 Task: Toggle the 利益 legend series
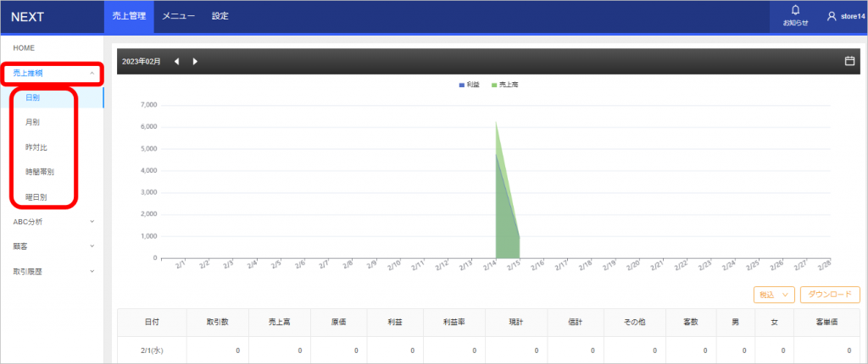coord(468,85)
